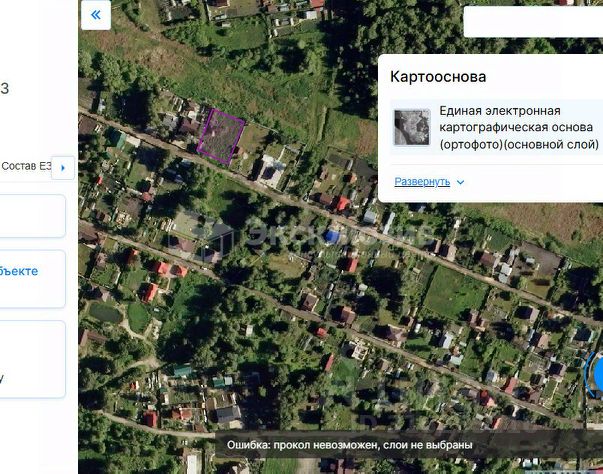Expand the chevron next to 'Развернуть'
The image size is (603, 474).
(460, 182)
